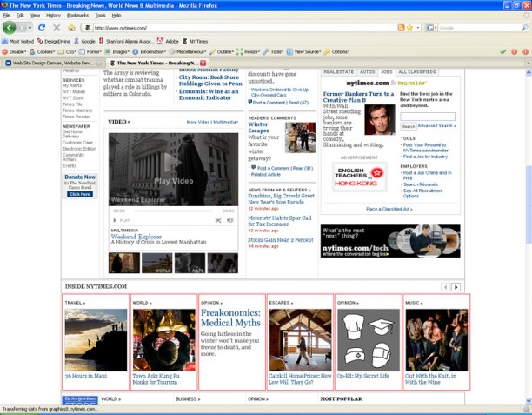Bookmark page with the star icon
Viewport: 532px width, 415px height.
pos(409,28)
